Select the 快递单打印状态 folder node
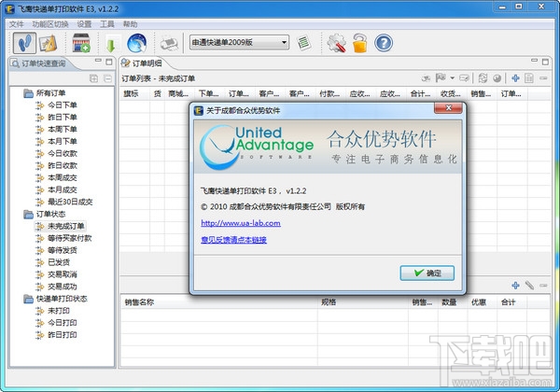 62,299
